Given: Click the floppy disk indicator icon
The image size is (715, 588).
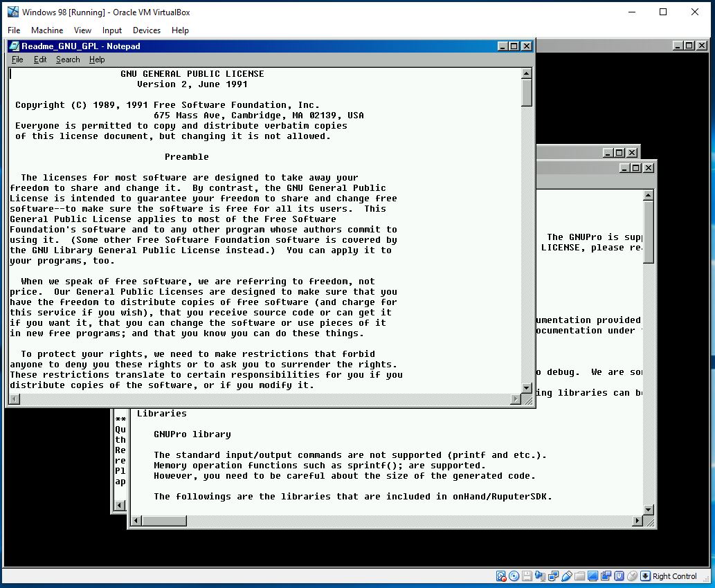Looking at the screenshot, I should pos(527,576).
